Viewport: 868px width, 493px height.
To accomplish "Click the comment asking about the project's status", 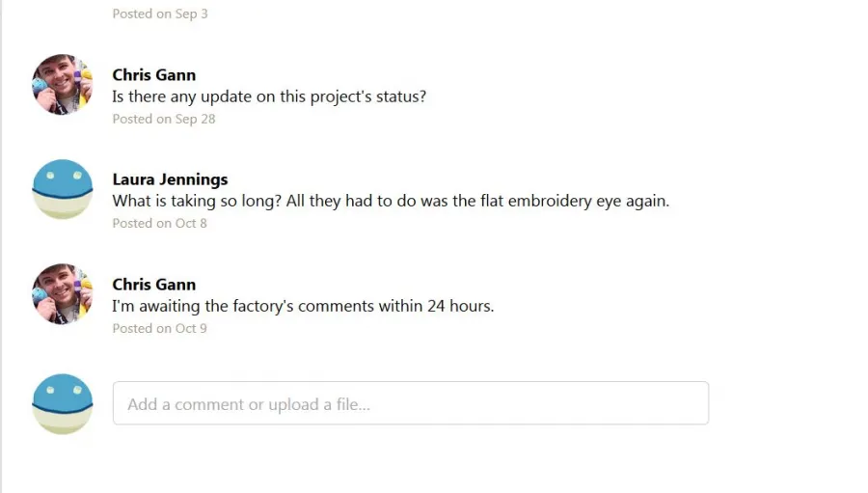I will click(x=269, y=96).
